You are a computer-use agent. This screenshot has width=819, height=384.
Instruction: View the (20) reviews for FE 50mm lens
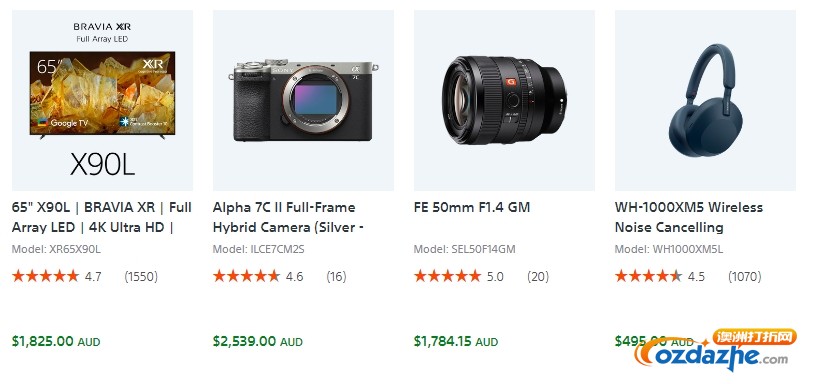pyautogui.click(x=538, y=276)
